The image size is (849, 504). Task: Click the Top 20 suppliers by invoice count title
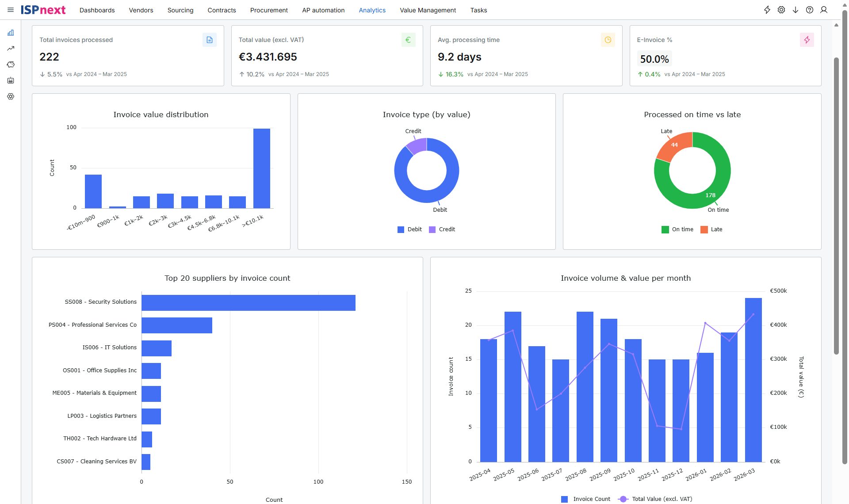point(227,279)
